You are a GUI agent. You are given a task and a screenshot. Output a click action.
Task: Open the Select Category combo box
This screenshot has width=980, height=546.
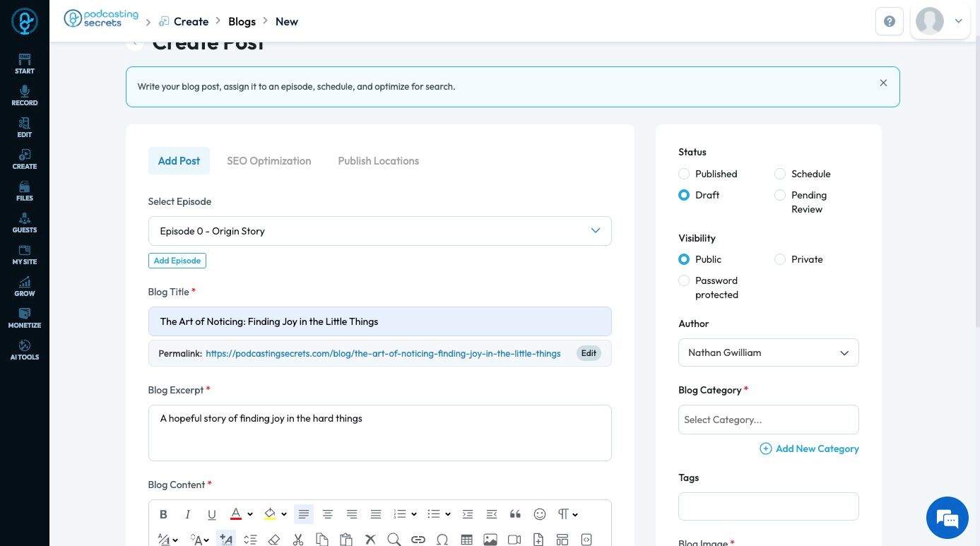(768, 420)
